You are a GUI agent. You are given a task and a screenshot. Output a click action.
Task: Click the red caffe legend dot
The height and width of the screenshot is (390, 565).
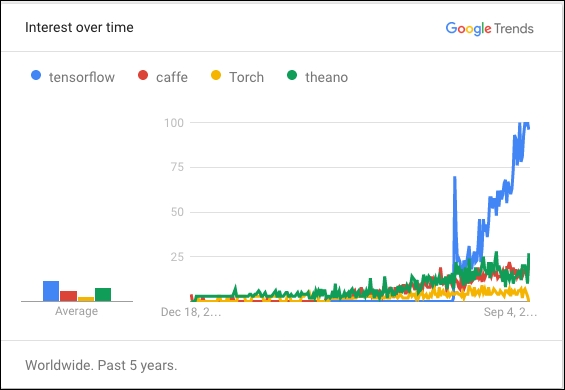tap(143, 75)
